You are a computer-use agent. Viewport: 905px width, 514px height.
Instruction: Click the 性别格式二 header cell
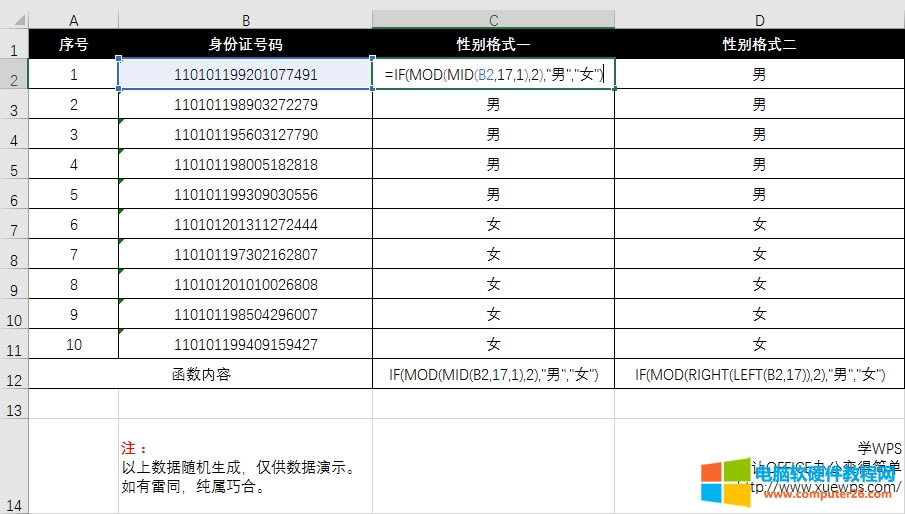click(760, 44)
